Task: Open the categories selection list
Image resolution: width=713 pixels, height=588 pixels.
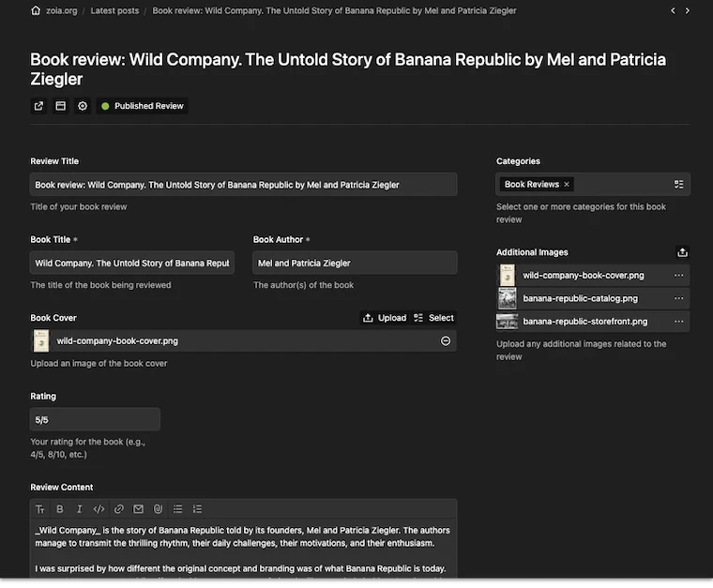Action: (678, 185)
